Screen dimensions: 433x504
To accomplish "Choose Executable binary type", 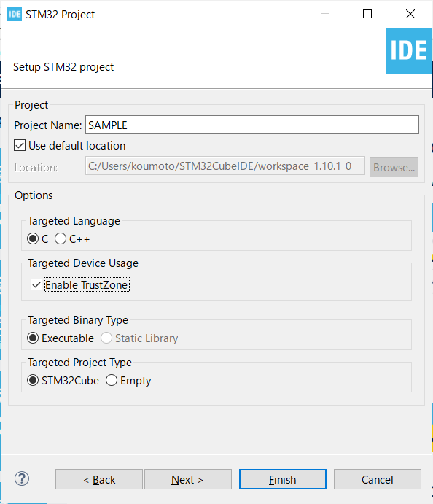I will [x=33, y=338].
